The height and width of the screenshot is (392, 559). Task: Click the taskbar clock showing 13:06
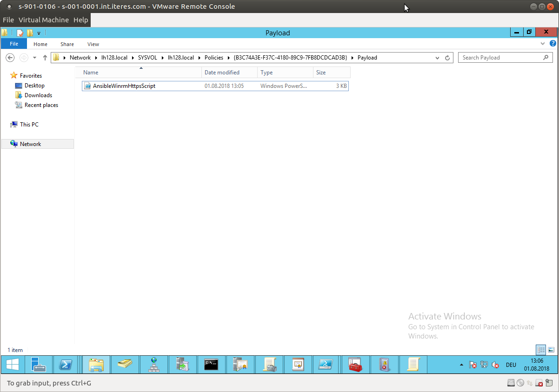537,365
